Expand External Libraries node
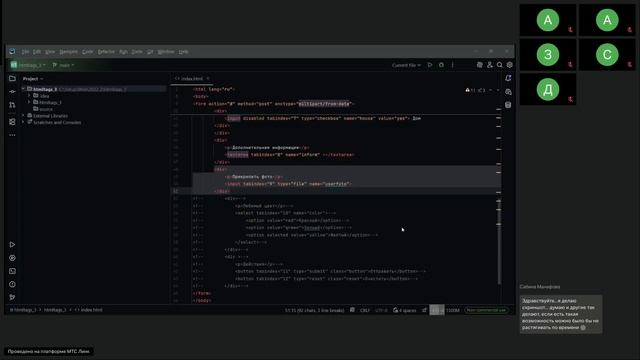 24,116
